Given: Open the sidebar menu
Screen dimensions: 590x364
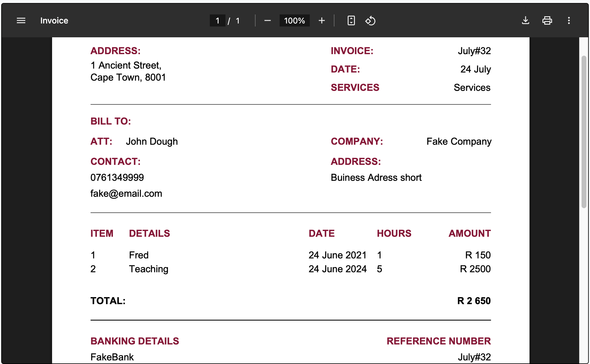Looking at the screenshot, I should (x=21, y=20).
